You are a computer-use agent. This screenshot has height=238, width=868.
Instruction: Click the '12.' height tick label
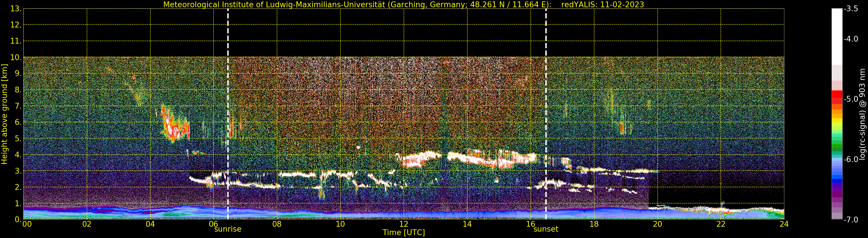16,25
